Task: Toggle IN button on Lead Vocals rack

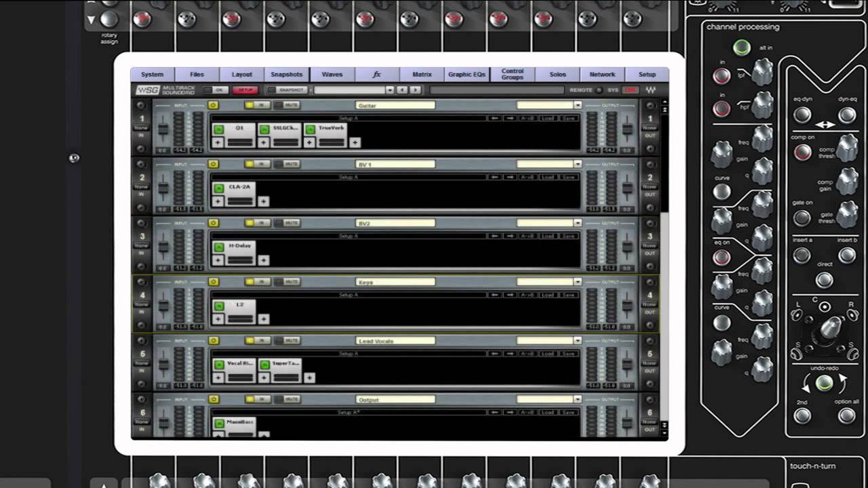Action: pyautogui.click(x=258, y=341)
